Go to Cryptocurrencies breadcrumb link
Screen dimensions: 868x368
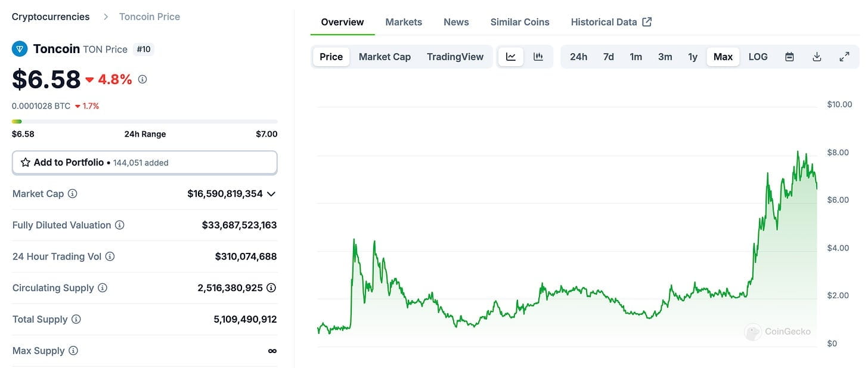pos(51,17)
